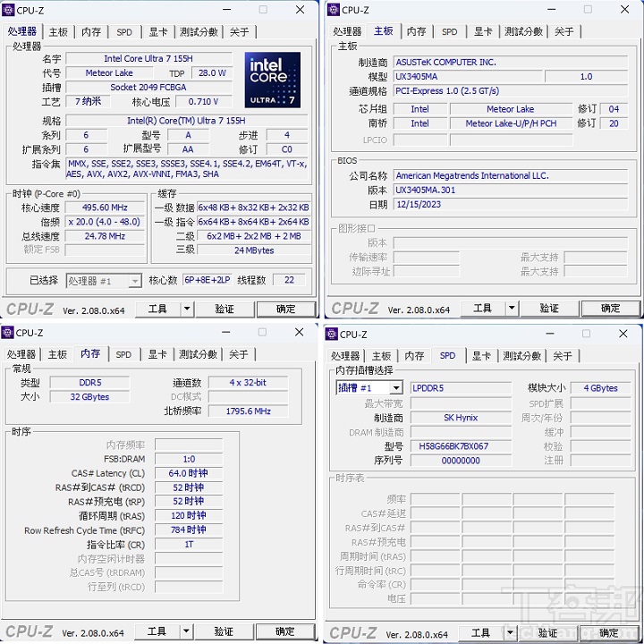The image size is (644, 644).
Task: Click processor name field Intel Core Ultra 7 155H
Action: click(x=148, y=58)
